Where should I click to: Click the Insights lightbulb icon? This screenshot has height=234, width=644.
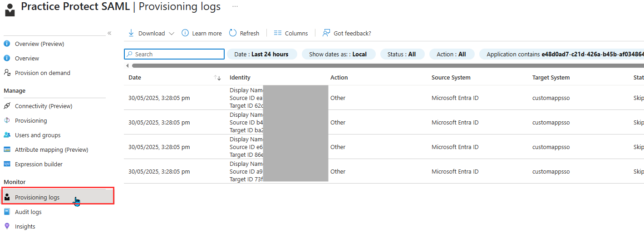click(x=7, y=226)
